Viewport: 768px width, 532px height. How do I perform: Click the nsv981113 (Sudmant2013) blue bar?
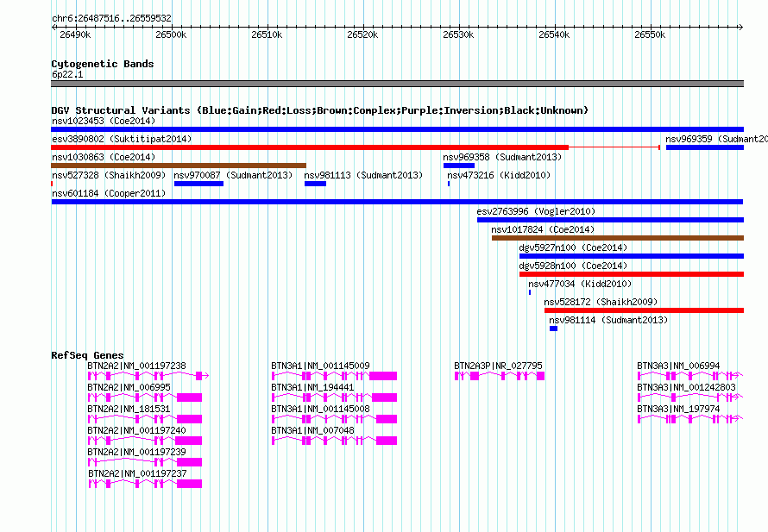[316, 184]
